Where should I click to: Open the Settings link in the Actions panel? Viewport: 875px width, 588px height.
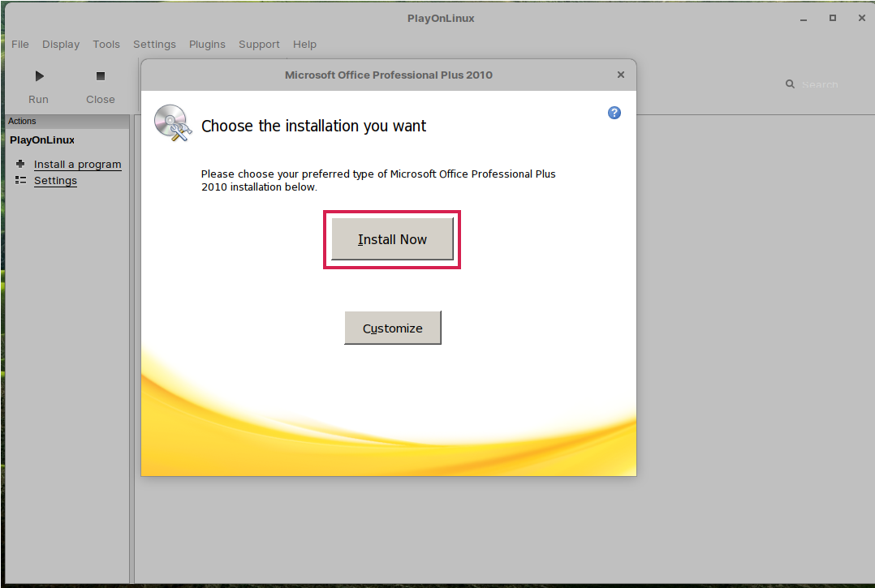[55, 181]
